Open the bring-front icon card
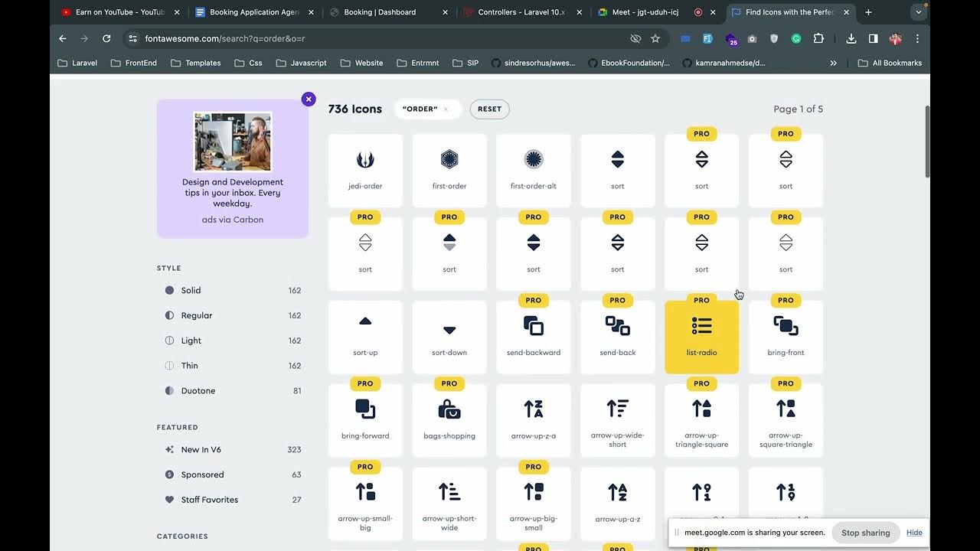Image resolution: width=980 pixels, height=551 pixels. tap(786, 337)
